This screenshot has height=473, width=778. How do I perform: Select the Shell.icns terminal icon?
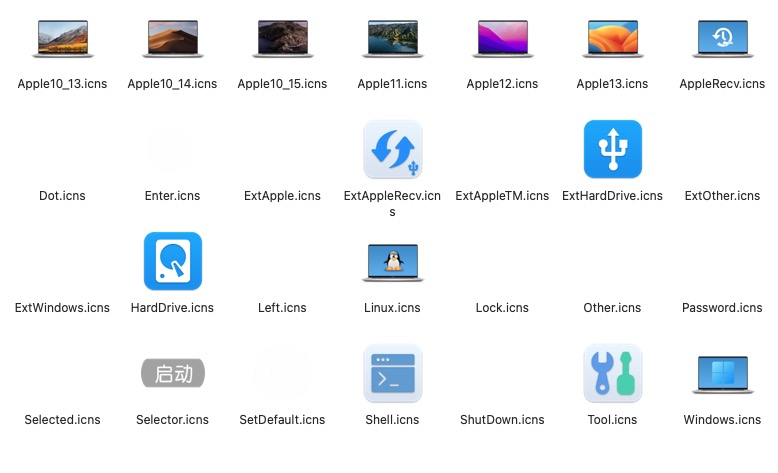[392, 373]
